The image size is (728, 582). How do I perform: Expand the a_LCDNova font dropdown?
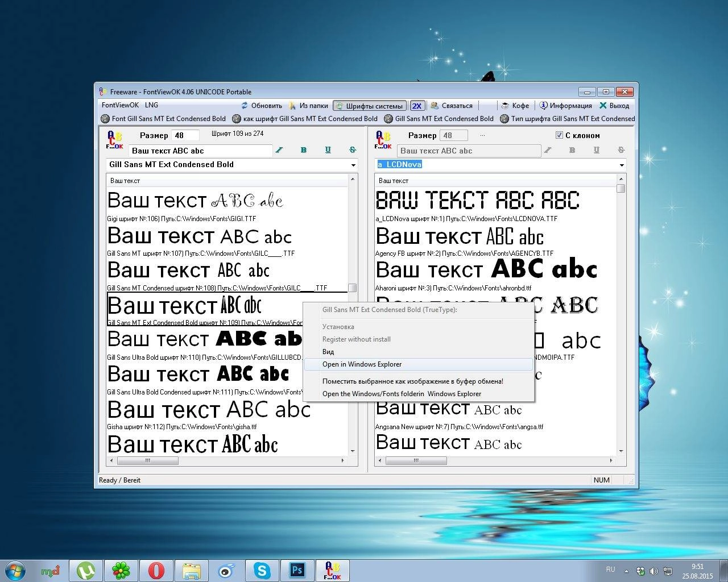click(x=622, y=165)
